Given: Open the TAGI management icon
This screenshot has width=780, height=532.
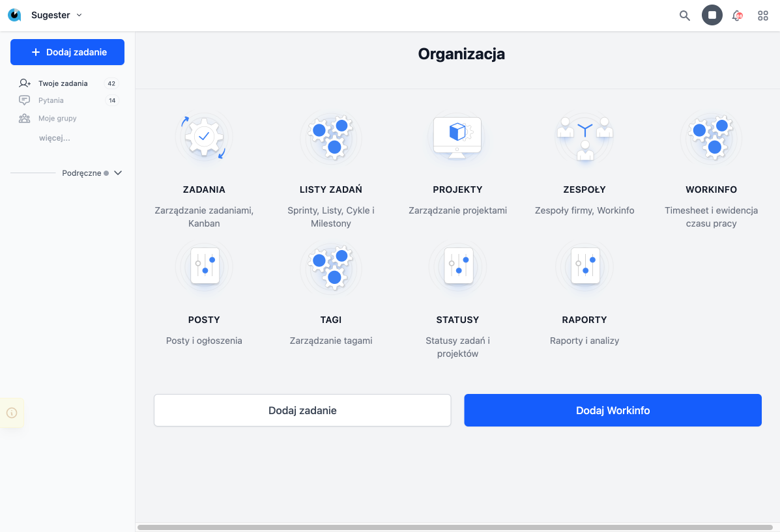Looking at the screenshot, I should pos(331,268).
